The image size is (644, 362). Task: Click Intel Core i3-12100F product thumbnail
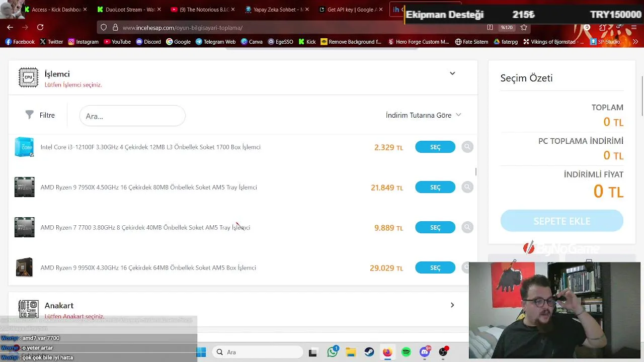pos(24,147)
